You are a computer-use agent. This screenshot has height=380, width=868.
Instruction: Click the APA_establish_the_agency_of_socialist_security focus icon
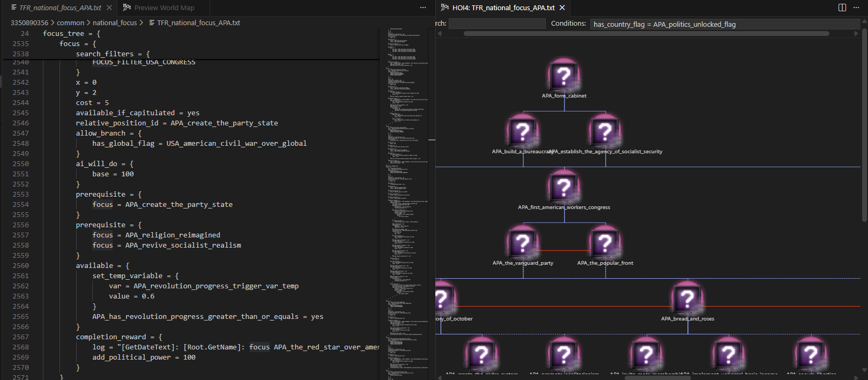point(605,131)
